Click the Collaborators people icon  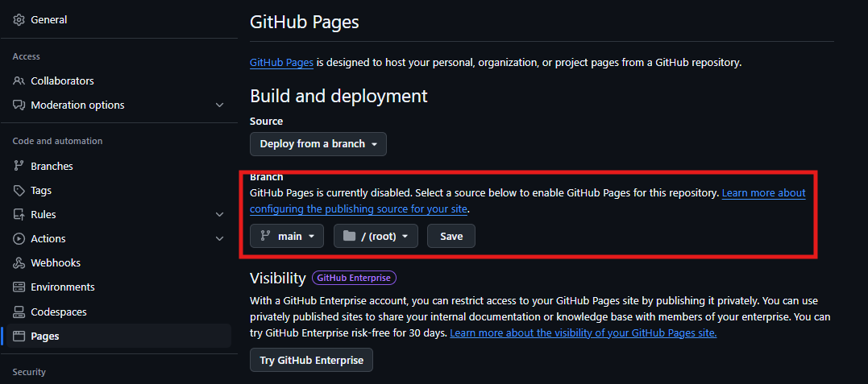tap(19, 81)
